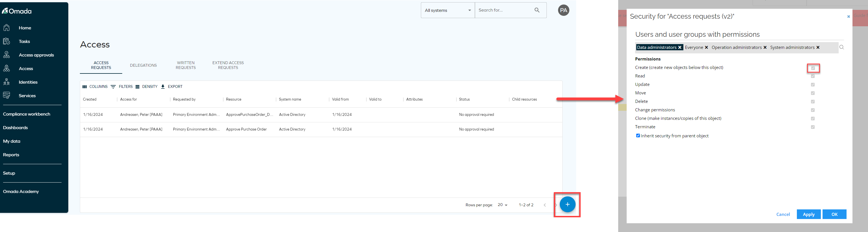This screenshot has height=232, width=868.
Task: Sort by Attributes column header
Action: (x=414, y=99)
